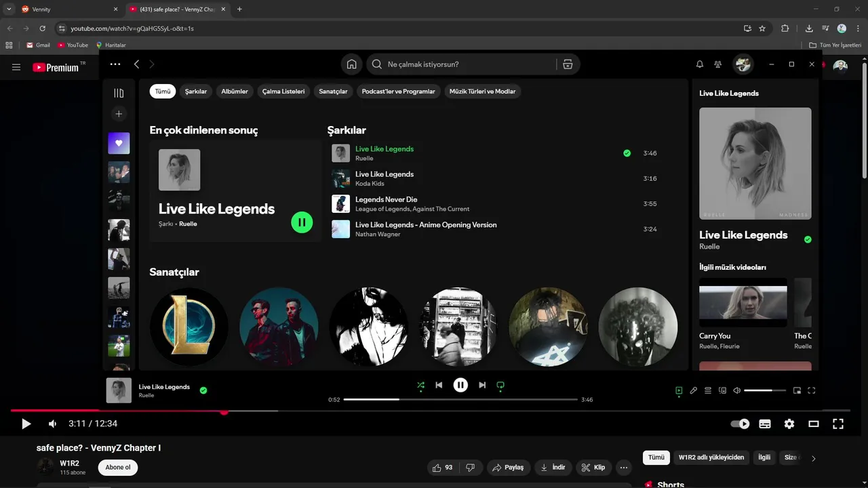The width and height of the screenshot is (868, 488).
Task: Pause playback in Spotify bottom bar
Action: click(x=460, y=385)
